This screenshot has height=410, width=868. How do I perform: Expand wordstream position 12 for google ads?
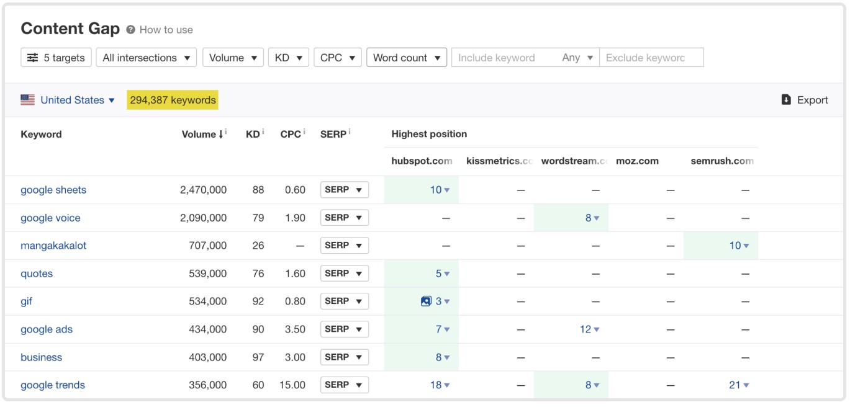(590, 329)
